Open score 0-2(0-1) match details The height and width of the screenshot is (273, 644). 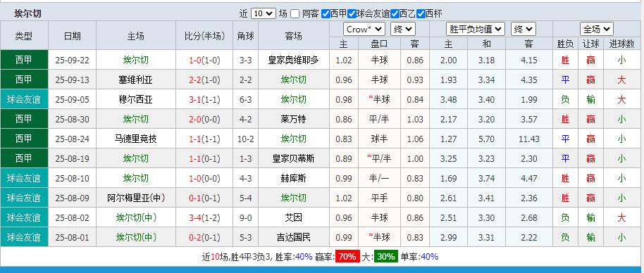(x=204, y=237)
